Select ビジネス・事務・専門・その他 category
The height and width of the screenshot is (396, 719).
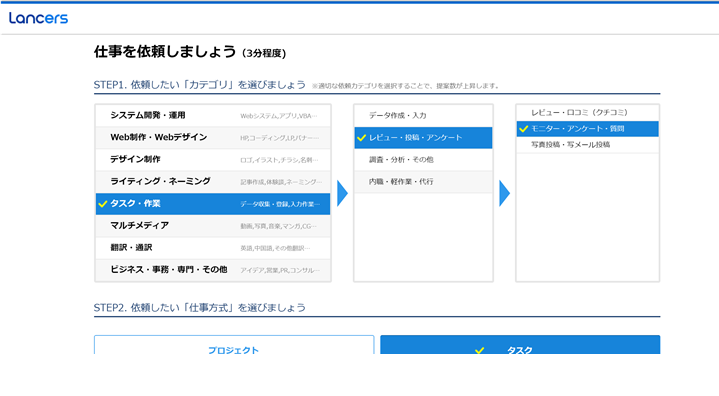(x=213, y=270)
